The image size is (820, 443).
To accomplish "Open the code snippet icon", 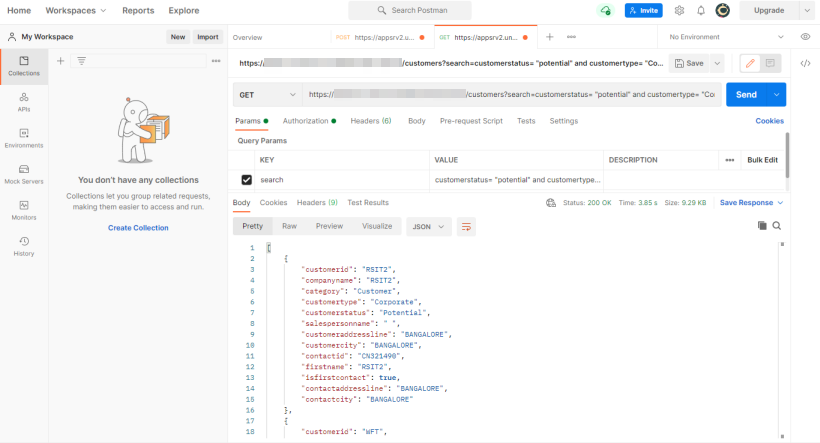I will pos(805,63).
